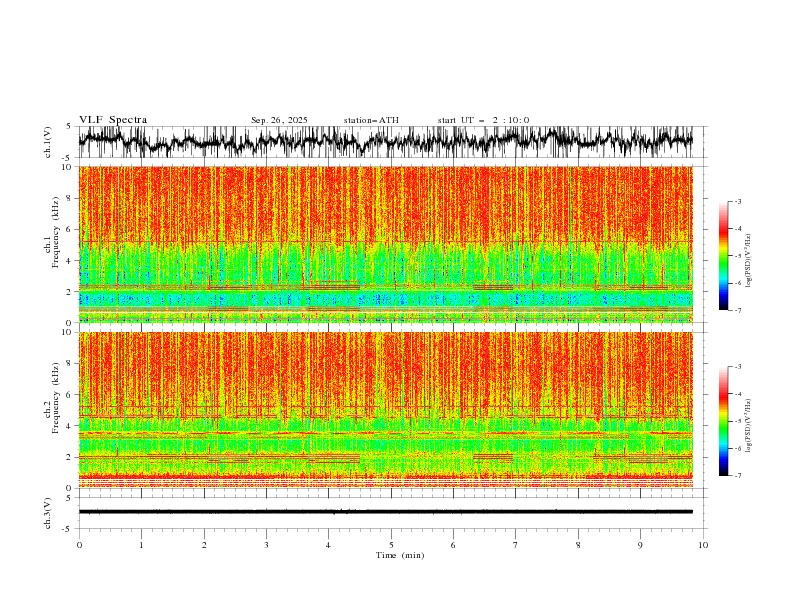Click the ch.2 spectrogram panel

pos(385,410)
